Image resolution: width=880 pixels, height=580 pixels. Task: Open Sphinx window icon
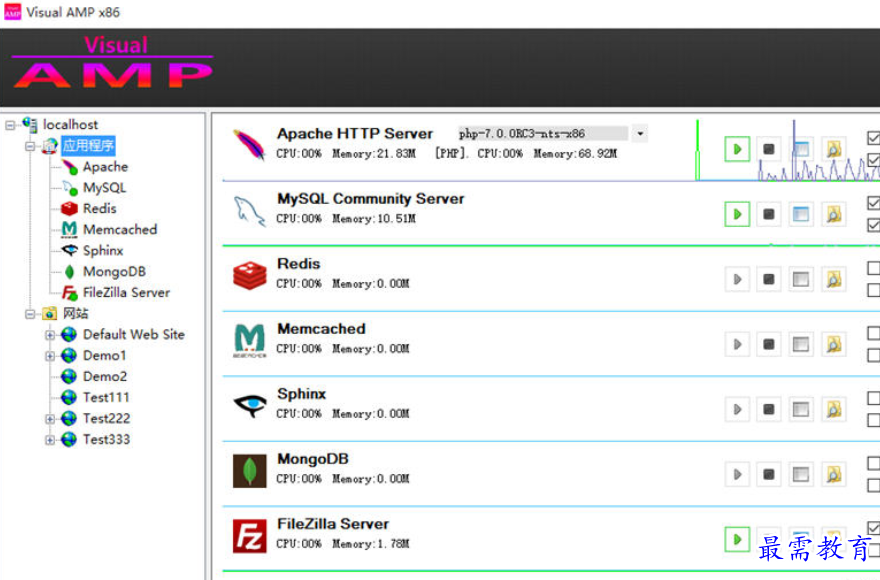point(801,409)
